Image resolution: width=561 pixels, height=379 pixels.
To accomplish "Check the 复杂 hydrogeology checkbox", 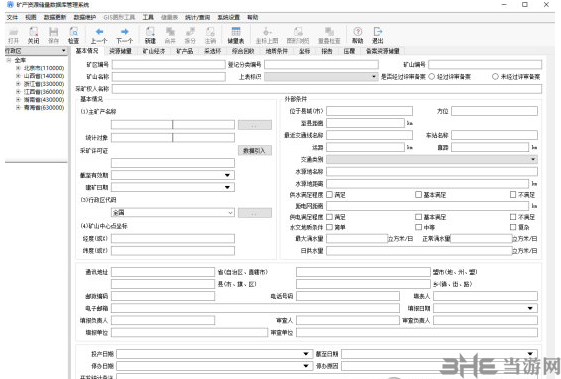I will pyautogui.click(x=513, y=227).
